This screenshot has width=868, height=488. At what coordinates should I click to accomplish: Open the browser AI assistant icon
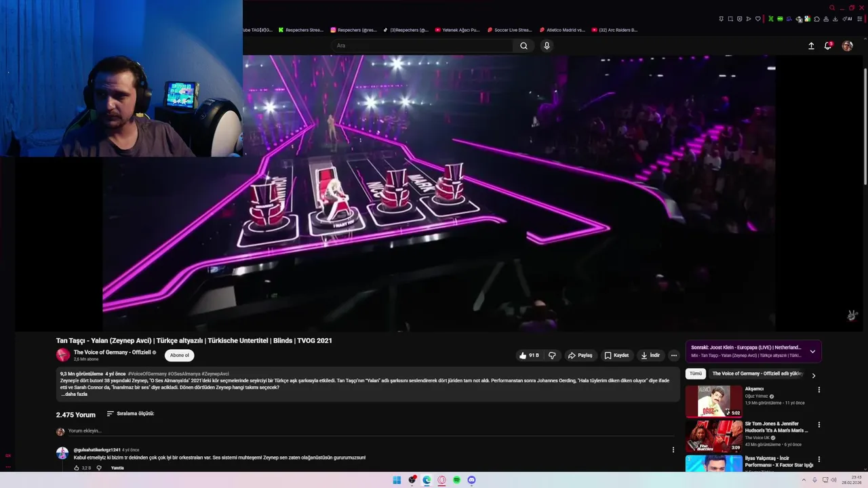tap(847, 19)
